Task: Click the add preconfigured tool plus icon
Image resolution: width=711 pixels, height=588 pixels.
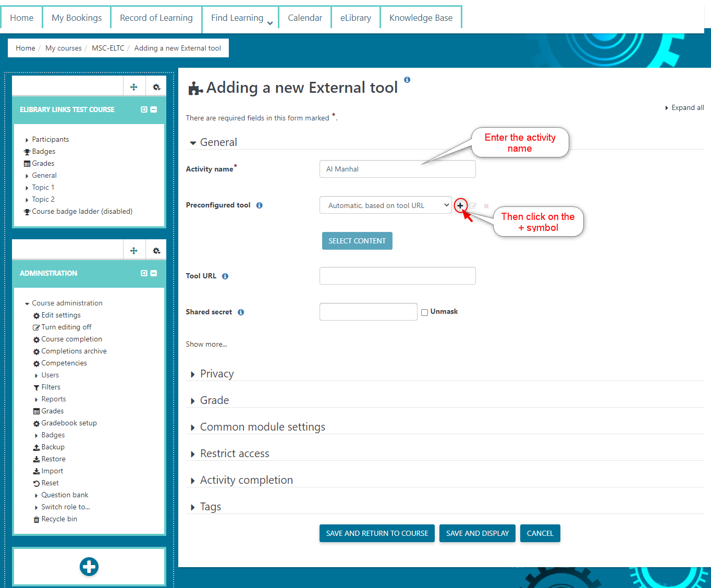Action: coord(460,205)
